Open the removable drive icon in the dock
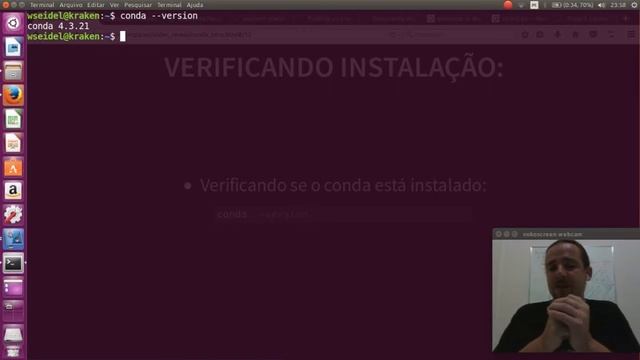Viewport: 640px width, 360px height. pos(13,335)
